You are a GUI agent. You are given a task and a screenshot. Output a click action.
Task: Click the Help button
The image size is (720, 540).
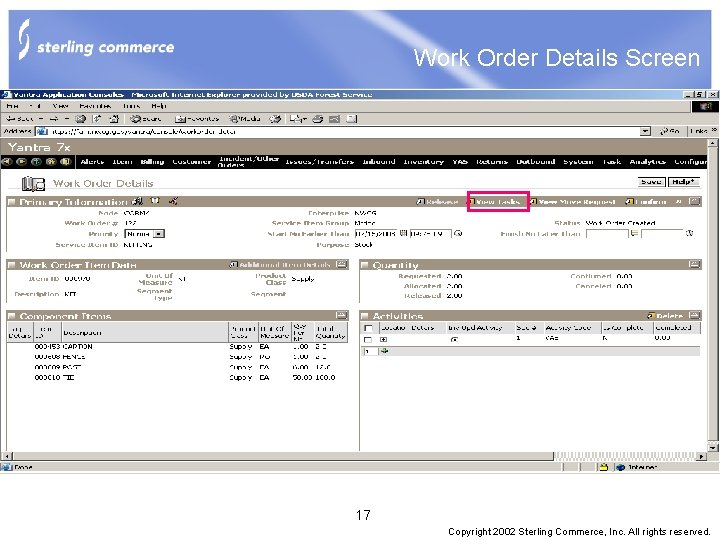click(x=683, y=182)
